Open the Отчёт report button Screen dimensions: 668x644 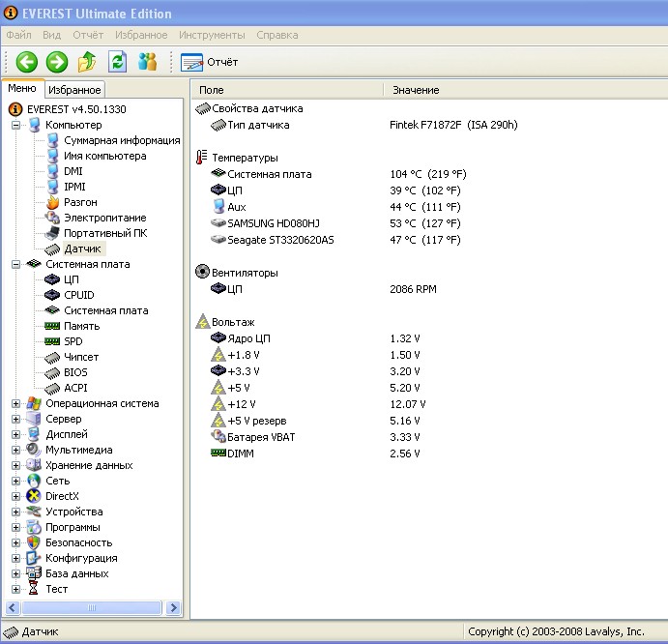coord(209,62)
